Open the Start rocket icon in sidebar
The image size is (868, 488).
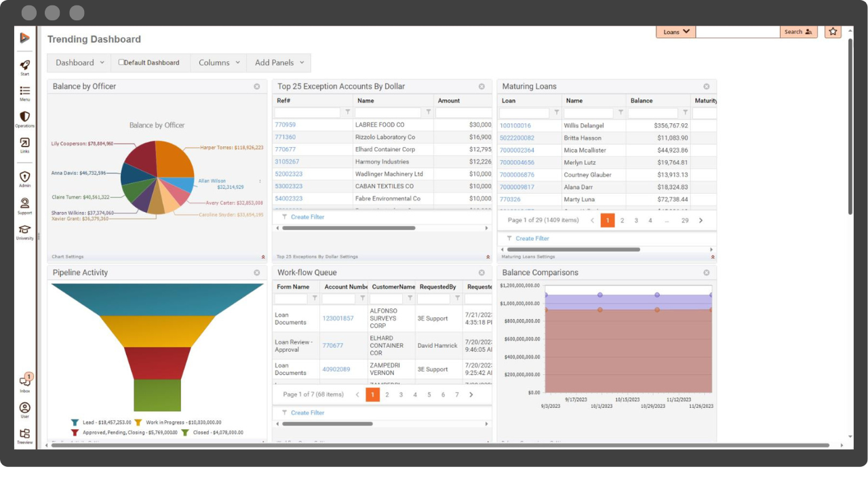24,66
